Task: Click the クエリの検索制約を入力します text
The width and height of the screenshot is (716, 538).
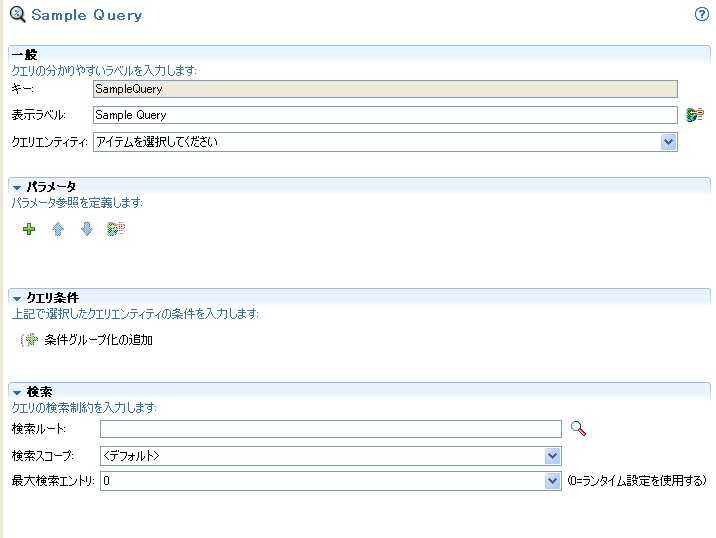Action: (x=84, y=407)
